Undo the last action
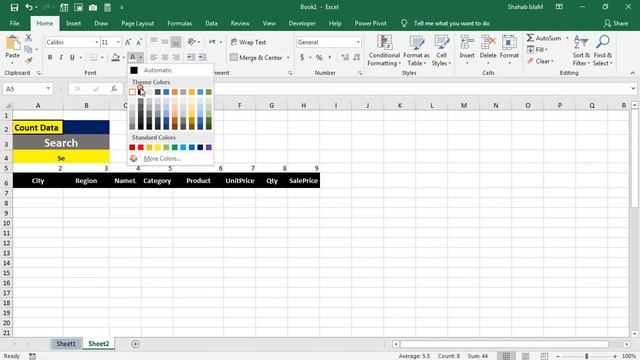The image size is (640, 360). 29,7
